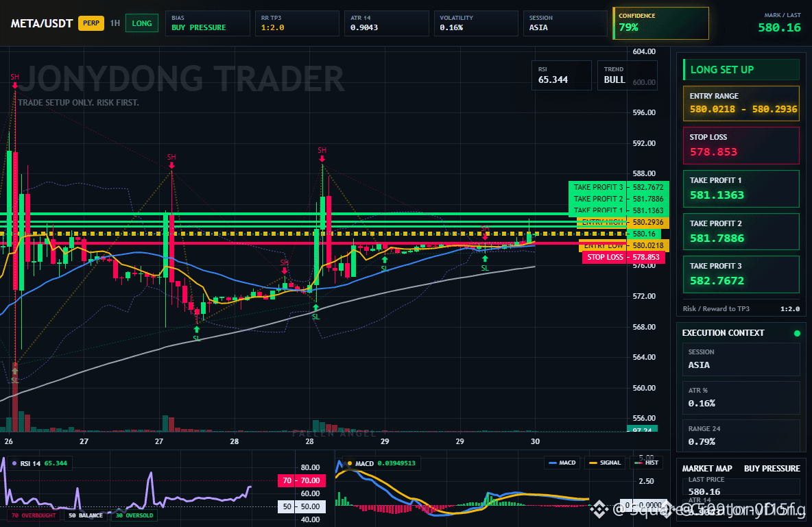
Task: Click the green LONG badge in header
Action: tap(142, 23)
